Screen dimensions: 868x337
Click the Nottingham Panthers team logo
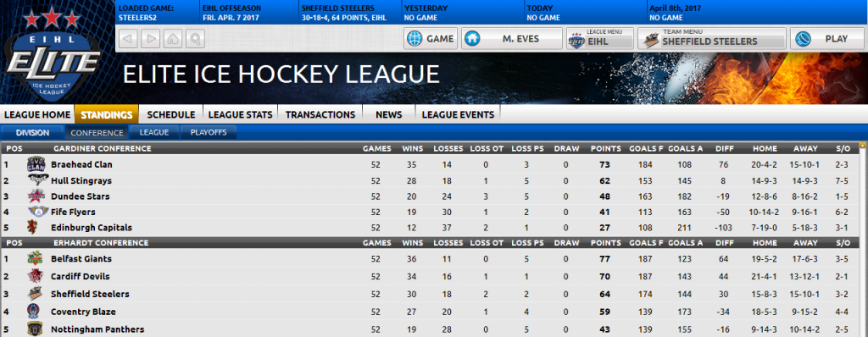(34, 329)
